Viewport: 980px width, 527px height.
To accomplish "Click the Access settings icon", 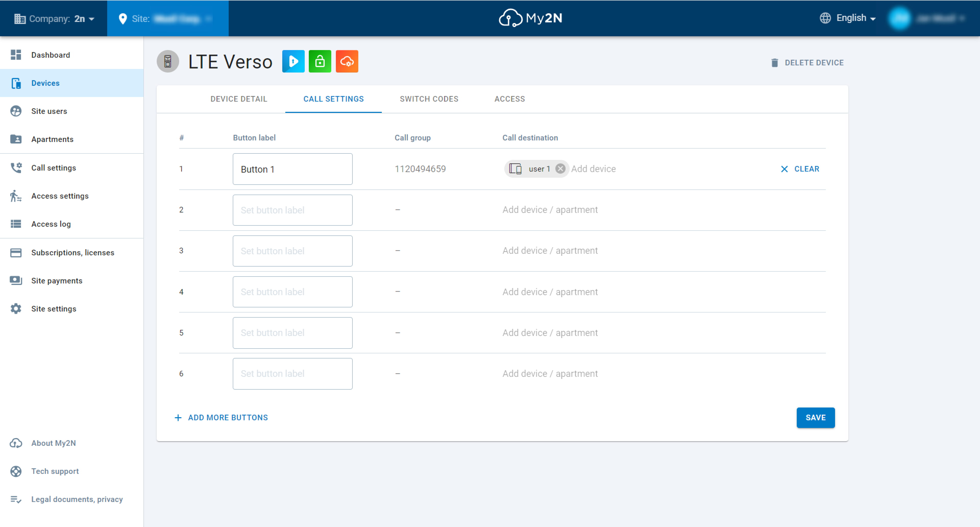I will (x=16, y=196).
